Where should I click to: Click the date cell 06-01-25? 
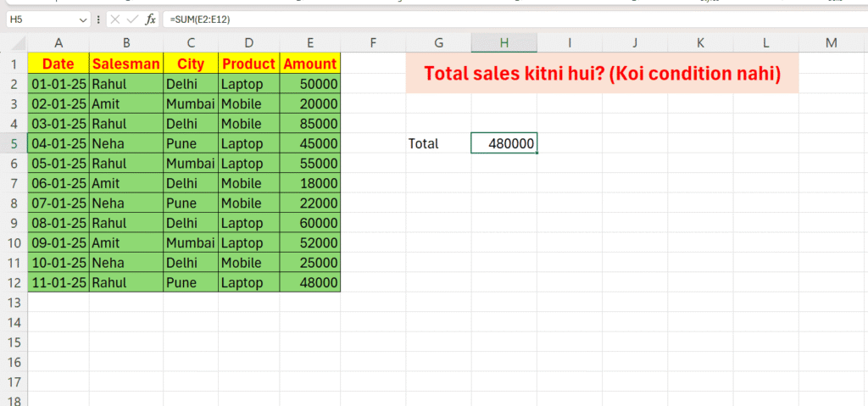pos(58,183)
